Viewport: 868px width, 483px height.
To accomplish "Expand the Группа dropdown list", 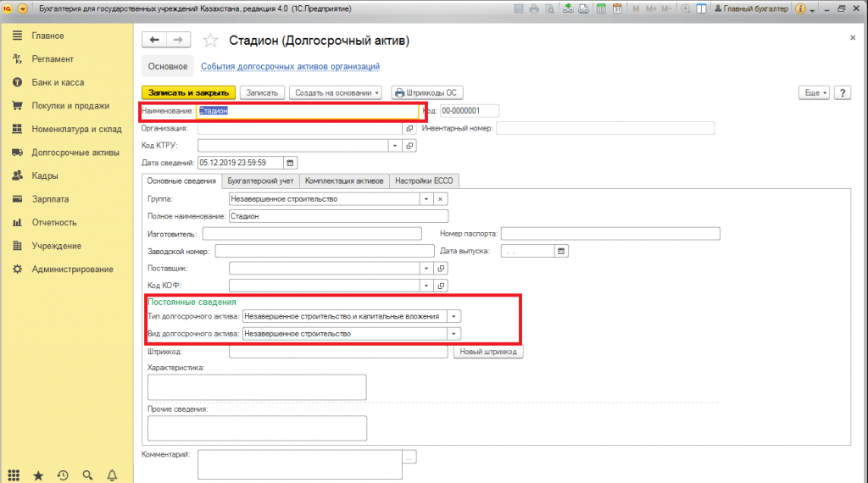I will (426, 199).
